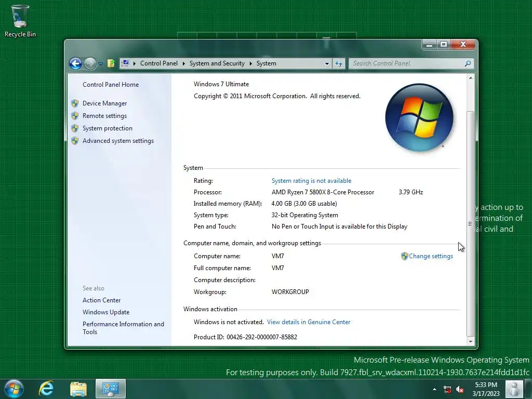This screenshot has width=532, height=399.
Task: Show hidden tray icons arrow
Action: click(x=435, y=389)
